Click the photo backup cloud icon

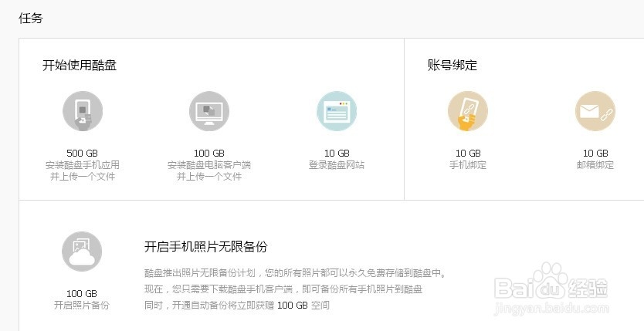point(82,252)
